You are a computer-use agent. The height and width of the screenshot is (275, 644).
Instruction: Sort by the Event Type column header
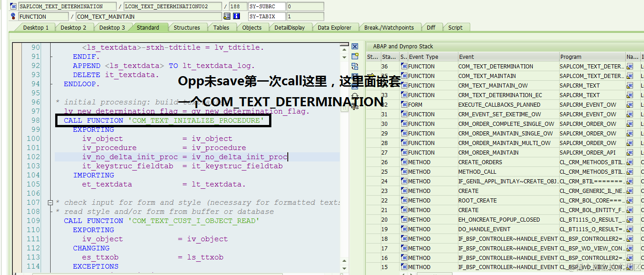click(432, 57)
